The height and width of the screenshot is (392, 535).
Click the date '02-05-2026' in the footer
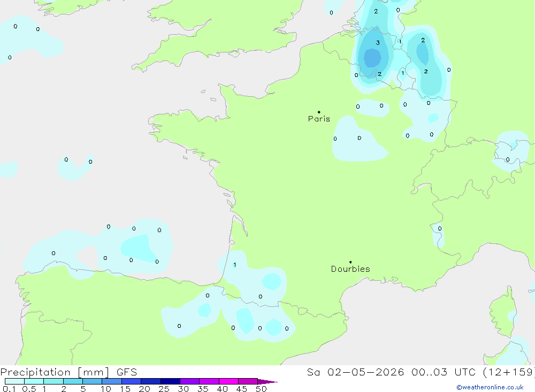click(365, 372)
